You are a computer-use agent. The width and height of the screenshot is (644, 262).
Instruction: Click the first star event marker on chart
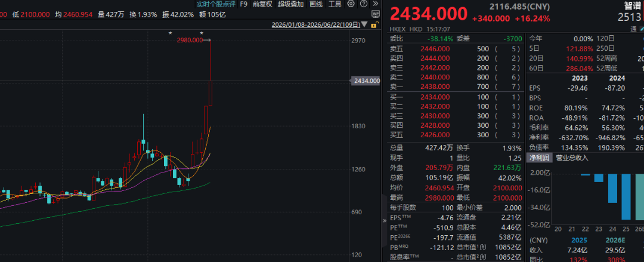coord(170,33)
